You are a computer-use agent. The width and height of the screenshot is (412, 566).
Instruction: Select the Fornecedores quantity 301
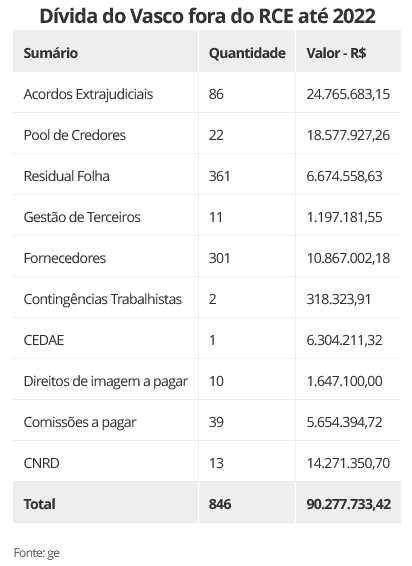point(220,258)
